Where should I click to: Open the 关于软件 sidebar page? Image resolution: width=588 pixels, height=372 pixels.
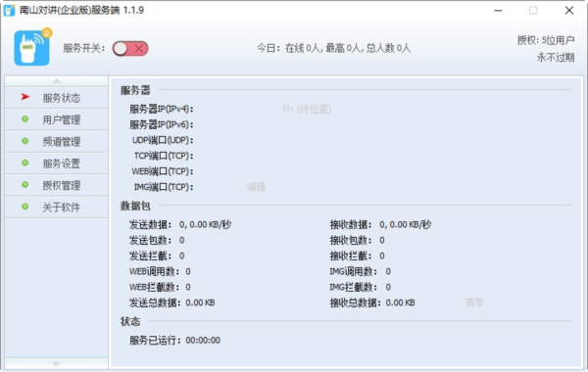tap(56, 207)
